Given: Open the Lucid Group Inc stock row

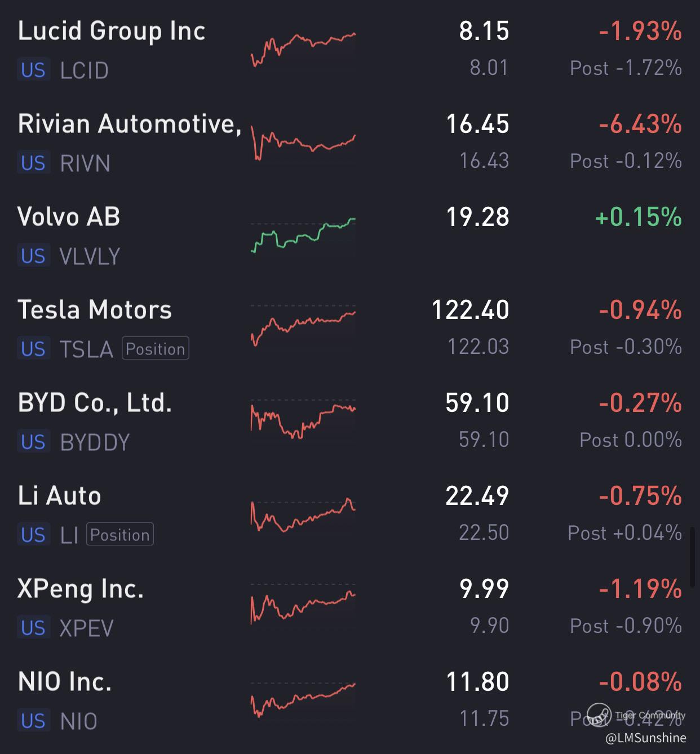Looking at the screenshot, I should click(112, 31).
